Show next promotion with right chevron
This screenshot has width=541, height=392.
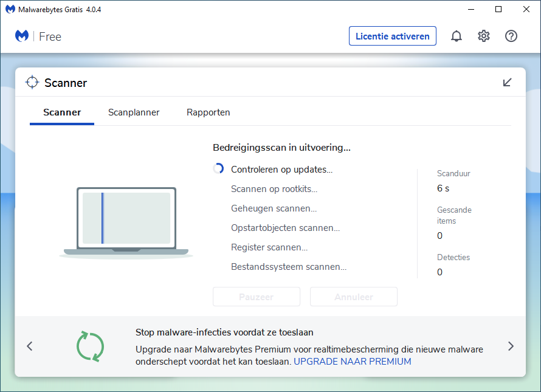click(511, 346)
